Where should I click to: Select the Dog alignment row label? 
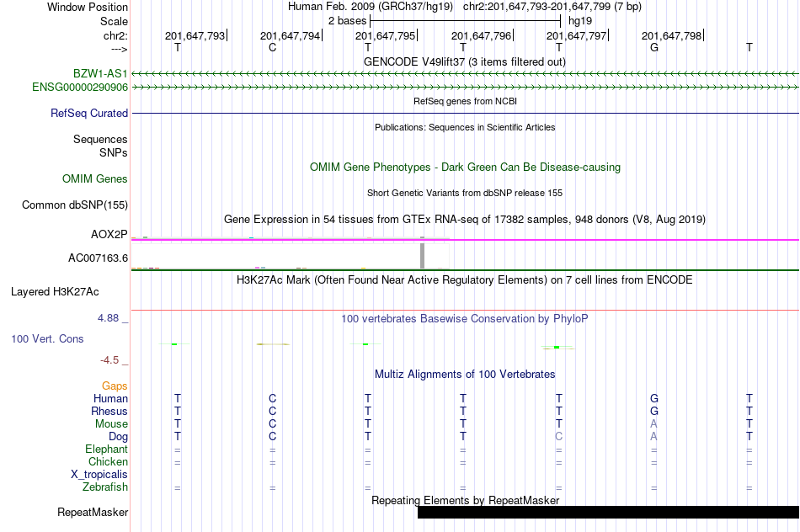tap(118, 437)
